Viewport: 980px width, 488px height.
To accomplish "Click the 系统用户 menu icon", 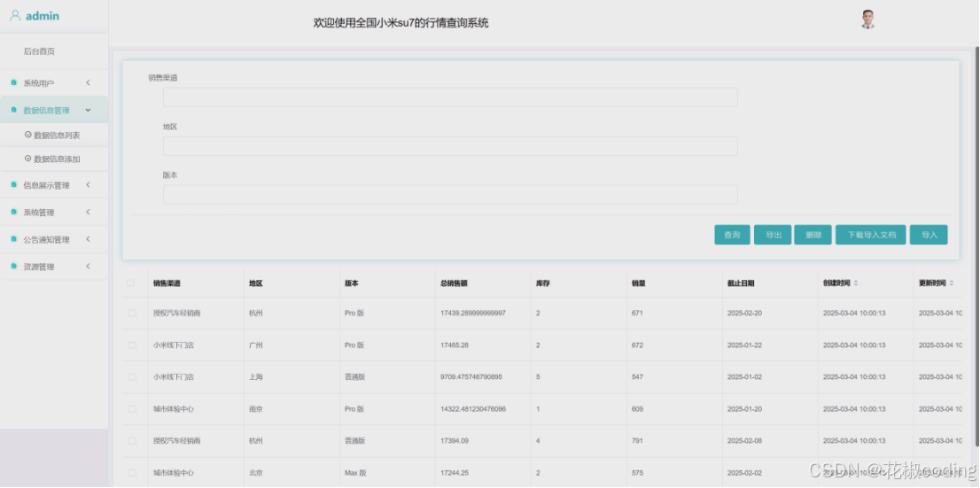I will [14, 82].
